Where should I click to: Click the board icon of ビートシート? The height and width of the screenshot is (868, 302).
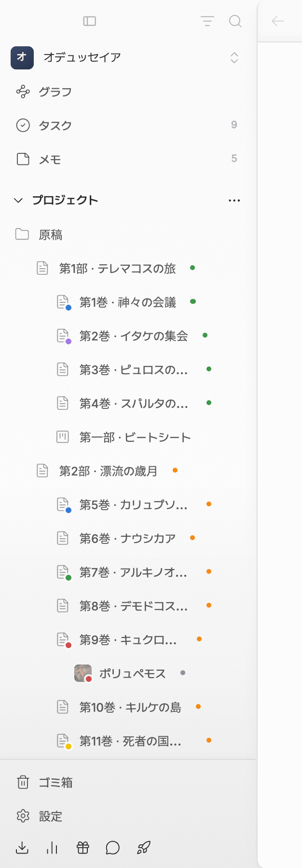(63, 437)
